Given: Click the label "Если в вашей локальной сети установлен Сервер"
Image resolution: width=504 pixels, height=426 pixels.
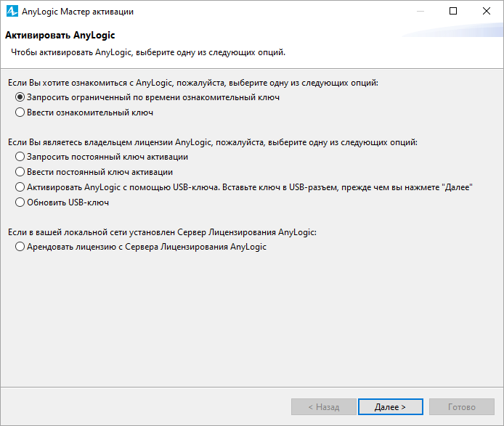Looking at the screenshot, I should 162,232.
